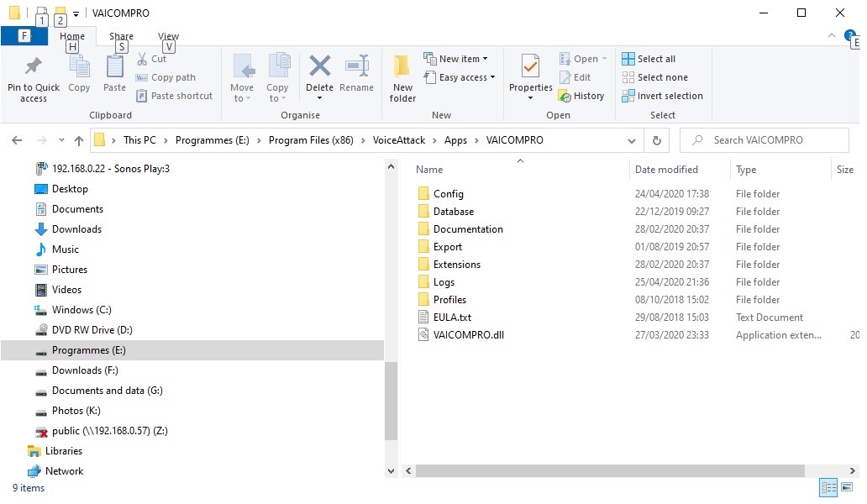Viewport: 867px width, 504px height.
Task: Click in the Search VAICOMPRO box
Action: (765, 140)
